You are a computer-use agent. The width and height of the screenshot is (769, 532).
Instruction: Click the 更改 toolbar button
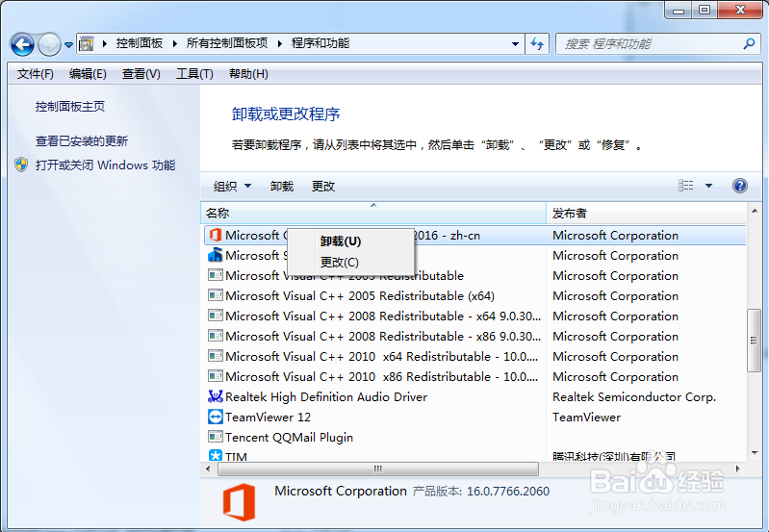pyautogui.click(x=323, y=187)
